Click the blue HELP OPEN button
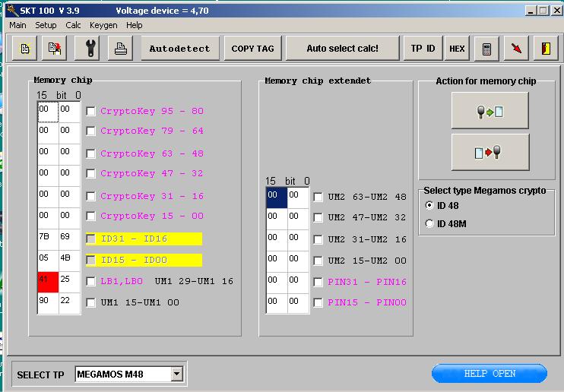This screenshot has height=392, width=564. (489, 374)
